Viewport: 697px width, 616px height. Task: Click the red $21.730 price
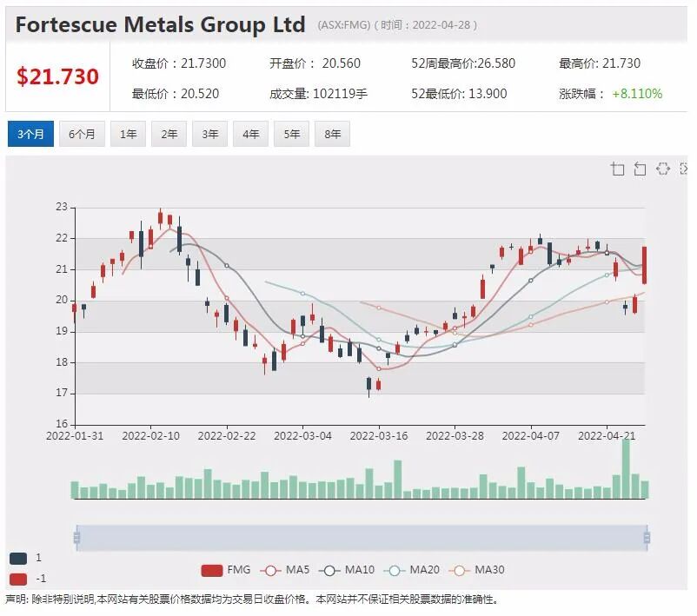click(x=57, y=76)
